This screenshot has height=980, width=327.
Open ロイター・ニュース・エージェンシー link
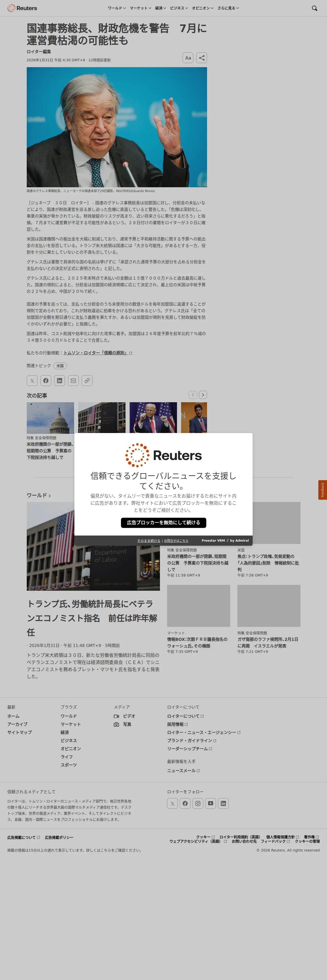tap(204, 732)
